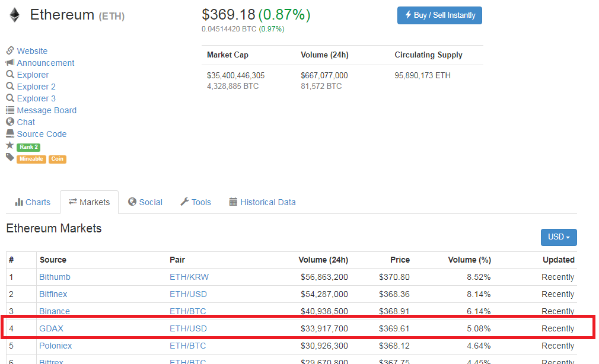Click the list icon beside Message Board
Viewport: 599px width, 364px height.
pyautogui.click(x=10, y=110)
